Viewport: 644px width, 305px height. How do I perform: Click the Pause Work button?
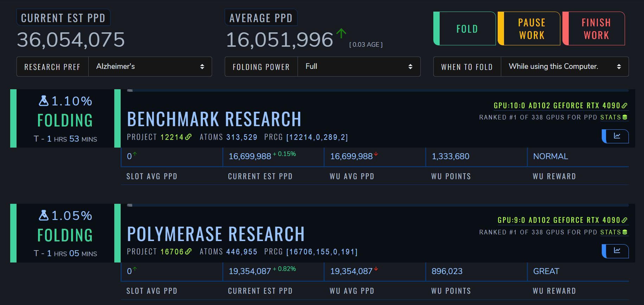[531, 29]
